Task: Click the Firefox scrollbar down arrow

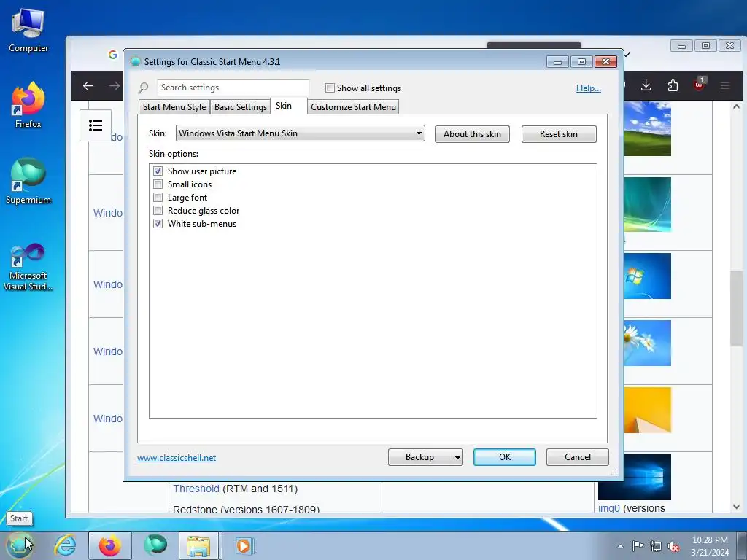Action: (736, 507)
